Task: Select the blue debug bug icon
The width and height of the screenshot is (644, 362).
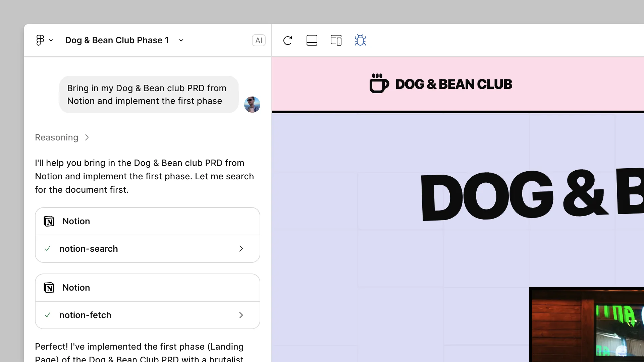Action: 360,40
